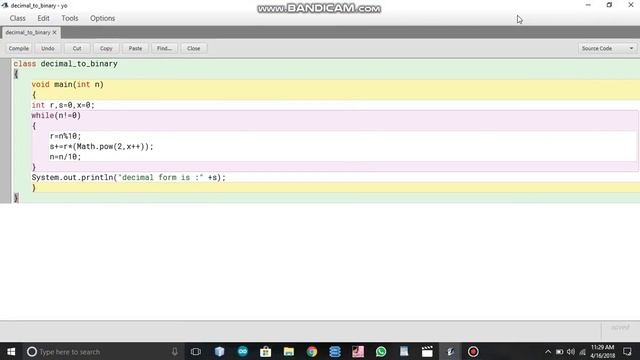Close the decimal_to_binary tab
640x360 pixels.
54,32
